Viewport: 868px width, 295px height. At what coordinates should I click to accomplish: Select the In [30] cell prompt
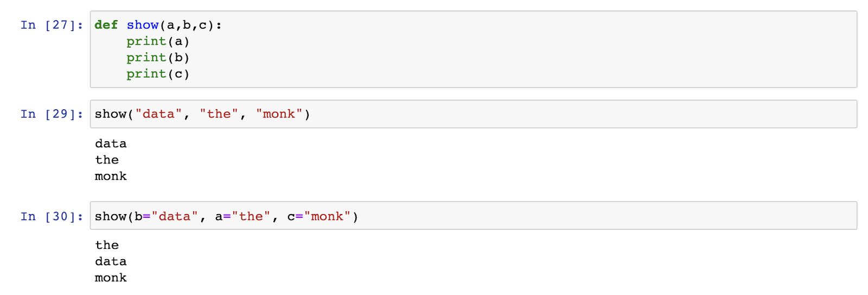click(x=52, y=217)
